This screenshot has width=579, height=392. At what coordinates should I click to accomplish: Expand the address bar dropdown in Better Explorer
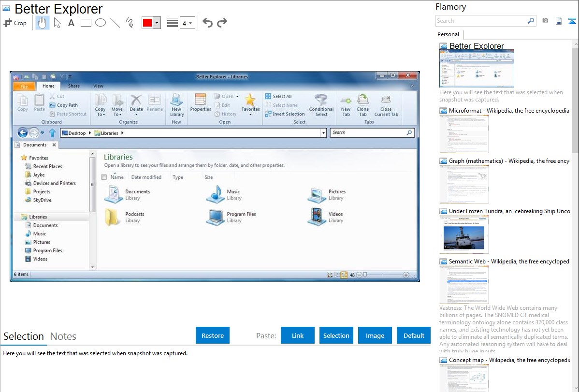(323, 133)
